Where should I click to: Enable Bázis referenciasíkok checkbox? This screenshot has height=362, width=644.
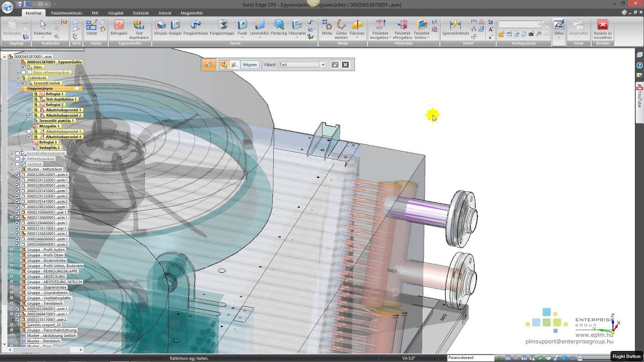pyautogui.click(x=23, y=72)
